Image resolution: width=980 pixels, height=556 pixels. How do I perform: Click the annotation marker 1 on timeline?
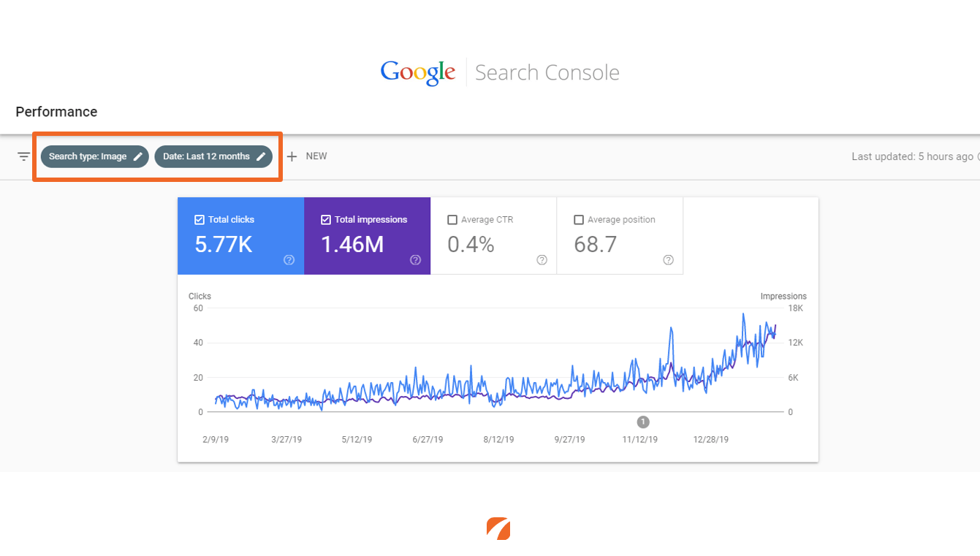643,422
